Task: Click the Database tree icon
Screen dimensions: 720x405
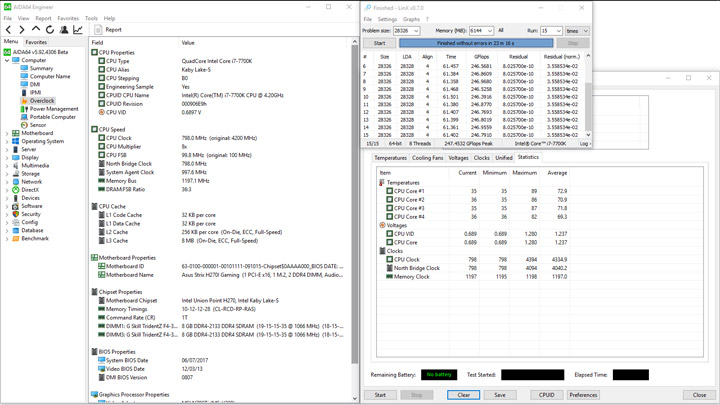Action: [x=16, y=231]
